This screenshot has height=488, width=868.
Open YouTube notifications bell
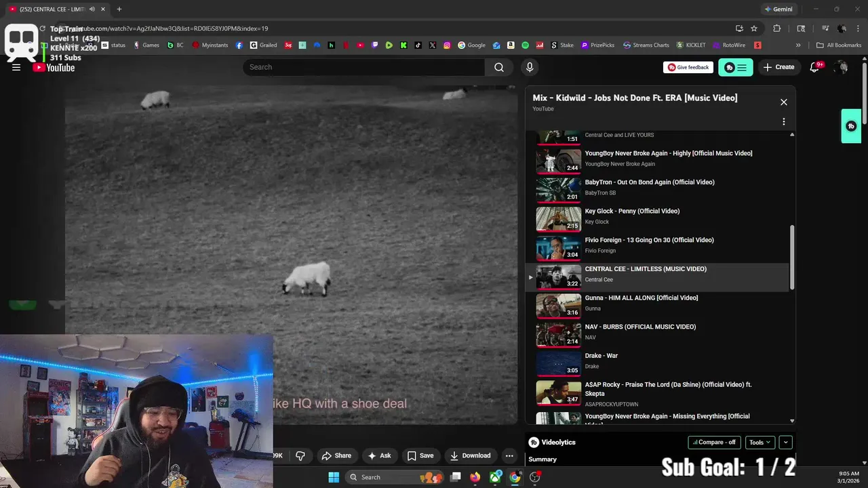tap(816, 67)
